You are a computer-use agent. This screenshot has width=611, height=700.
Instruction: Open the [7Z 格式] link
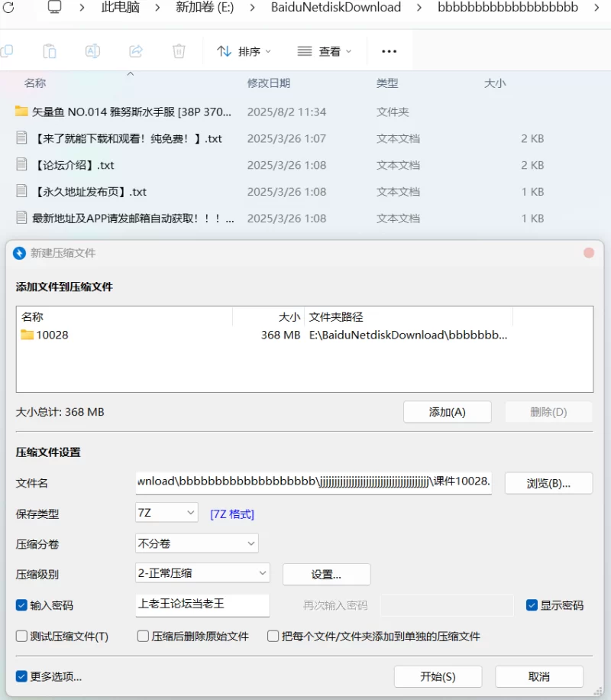coord(232,514)
